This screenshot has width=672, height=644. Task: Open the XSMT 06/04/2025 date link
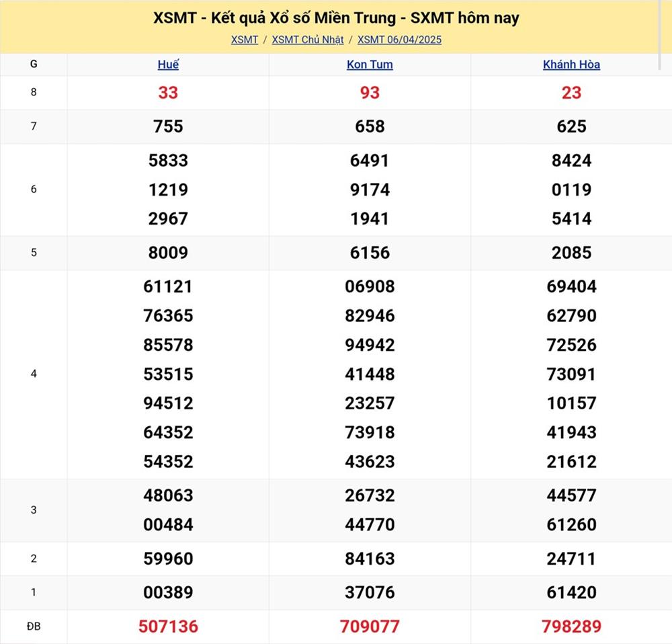[x=399, y=40]
